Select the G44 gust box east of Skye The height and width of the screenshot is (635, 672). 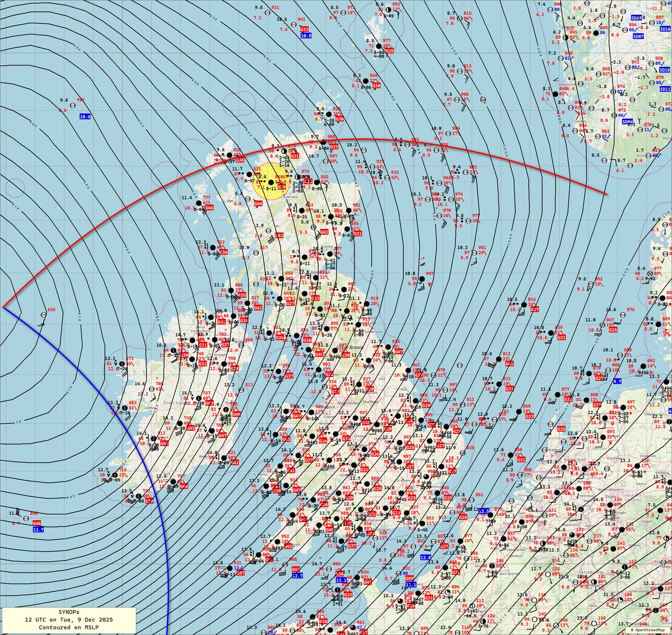[258, 203]
